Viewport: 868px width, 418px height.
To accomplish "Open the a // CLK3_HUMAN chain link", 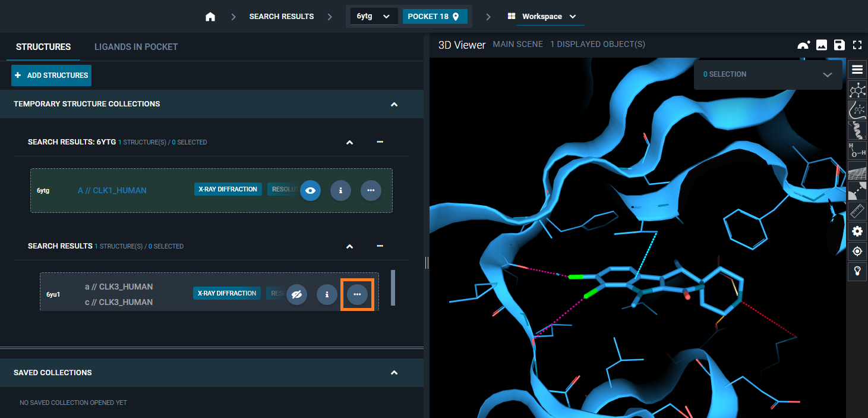I will tap(119, 287).
